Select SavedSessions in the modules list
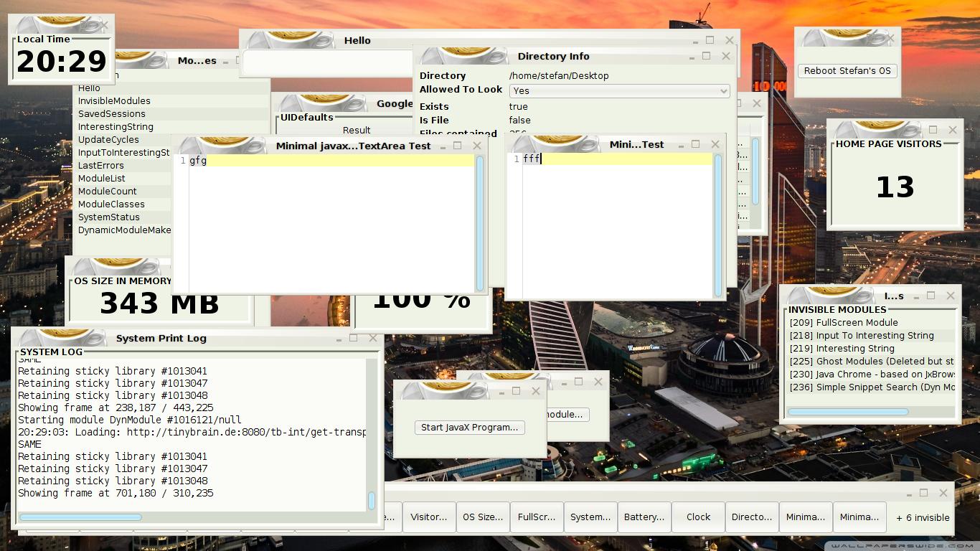This screenshot has height=551, width=980. coord(112,114)
